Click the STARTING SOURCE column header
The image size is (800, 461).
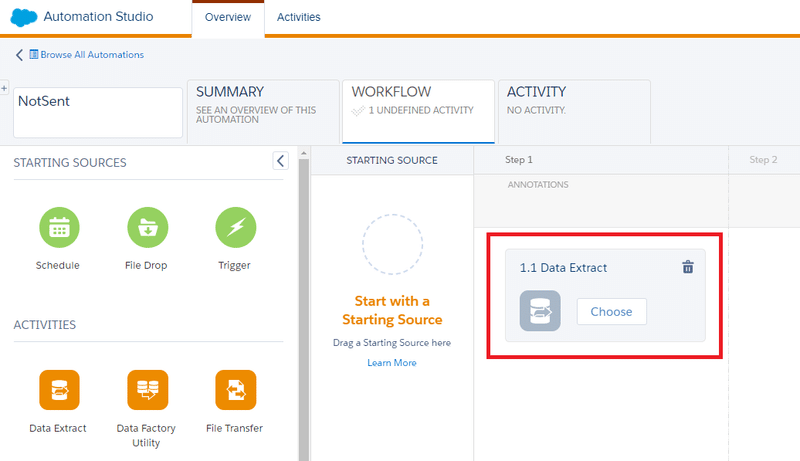pos(392,160)
